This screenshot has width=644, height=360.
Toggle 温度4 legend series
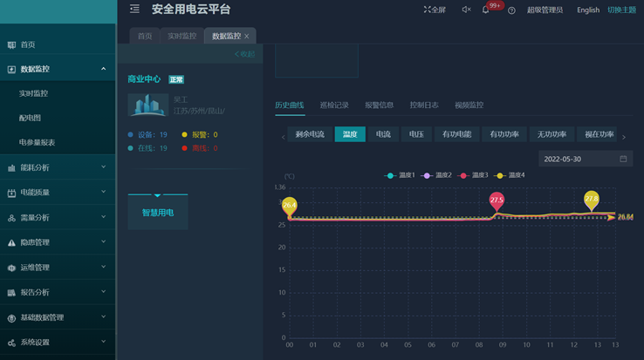(510, 175)
